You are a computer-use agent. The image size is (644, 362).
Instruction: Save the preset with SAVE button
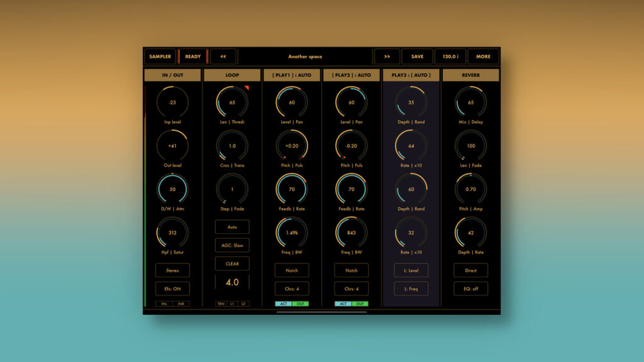click(x=418, y=56)
